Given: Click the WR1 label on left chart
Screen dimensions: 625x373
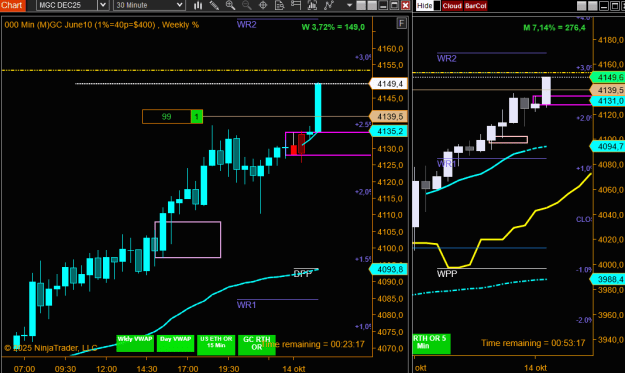Looking at the screenshot, I should click(247, 305).
